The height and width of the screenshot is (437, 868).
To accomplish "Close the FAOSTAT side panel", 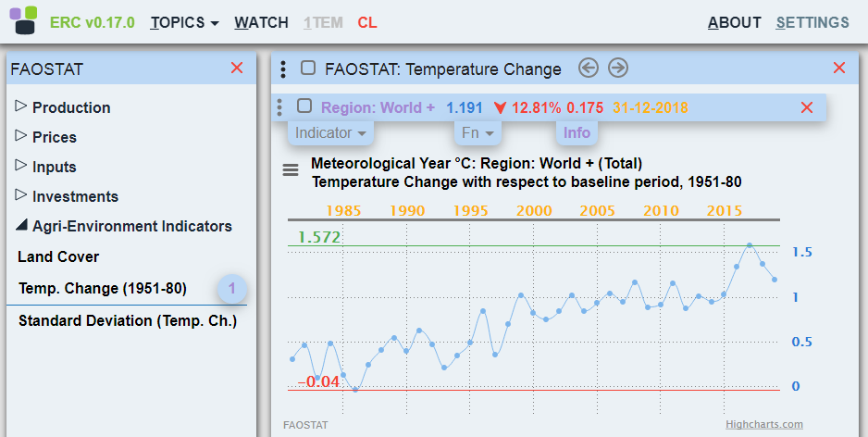I will coord(237,69).
